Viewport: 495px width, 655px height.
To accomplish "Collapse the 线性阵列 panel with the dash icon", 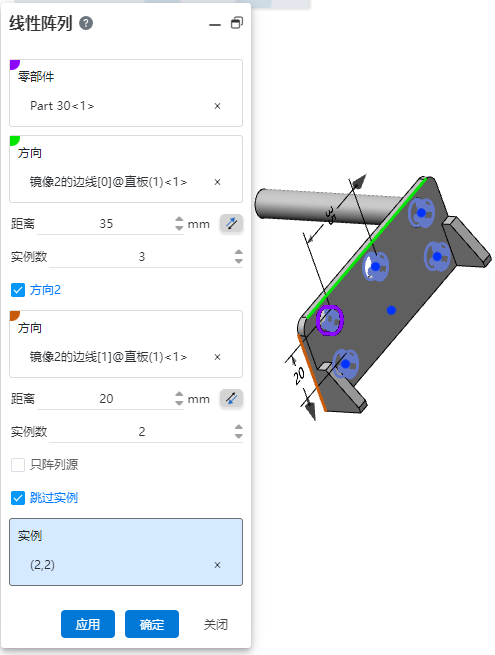I will click(x=215, y=25).
